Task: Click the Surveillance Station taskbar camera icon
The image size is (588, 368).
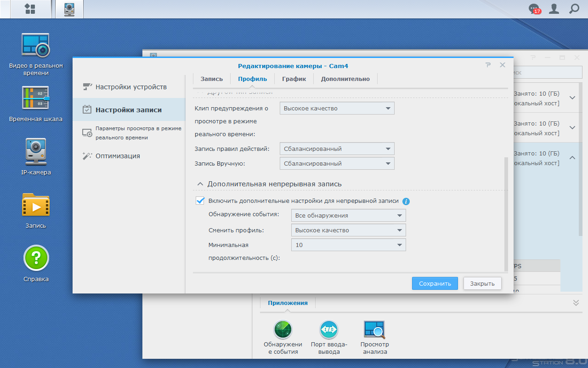Action: 69,9
